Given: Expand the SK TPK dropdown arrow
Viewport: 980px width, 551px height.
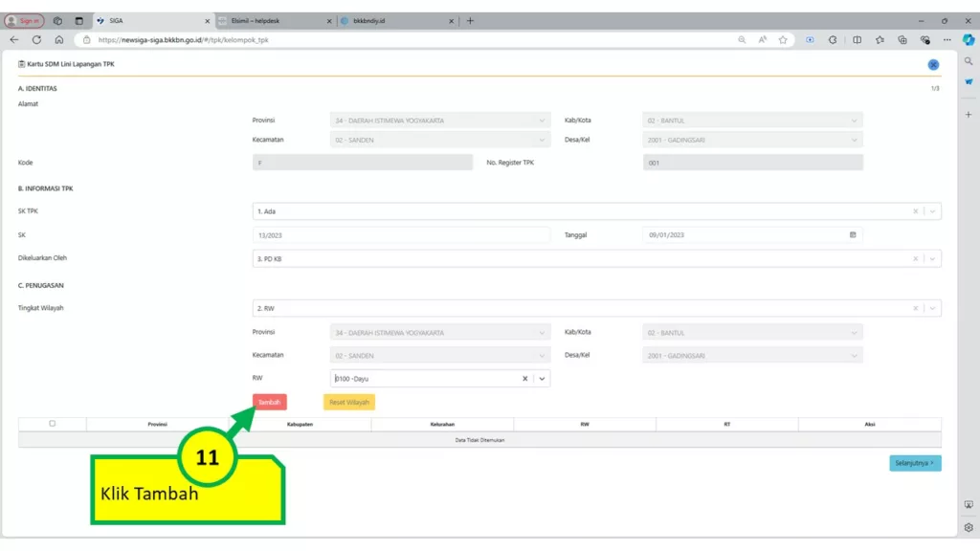Looking at the screenshot, I should [x=933, y=211].
